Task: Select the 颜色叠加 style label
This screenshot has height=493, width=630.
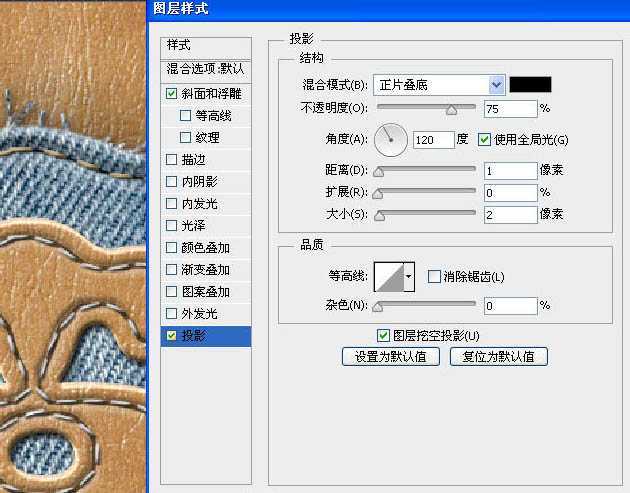Action: click(x=205, y=248)
